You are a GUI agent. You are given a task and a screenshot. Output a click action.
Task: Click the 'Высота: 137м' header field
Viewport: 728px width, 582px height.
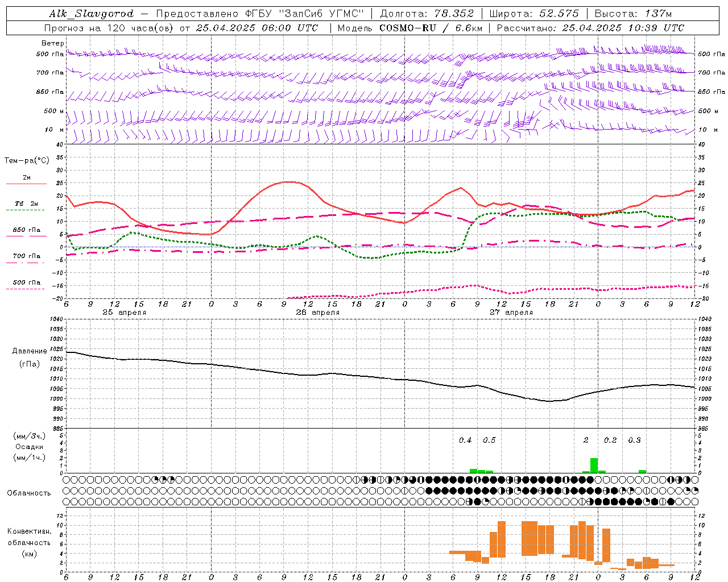click(634, 14)
